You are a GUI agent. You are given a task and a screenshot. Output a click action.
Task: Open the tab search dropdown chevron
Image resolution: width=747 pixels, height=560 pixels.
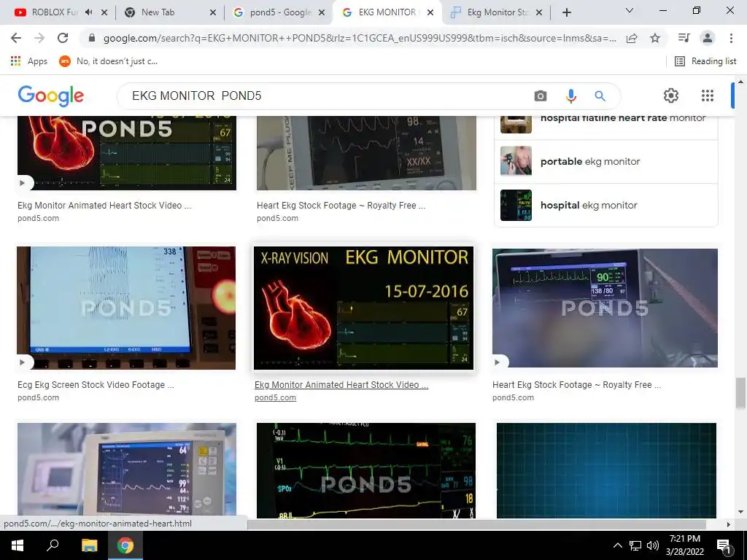pyautogui.click(x=630, y=10)
